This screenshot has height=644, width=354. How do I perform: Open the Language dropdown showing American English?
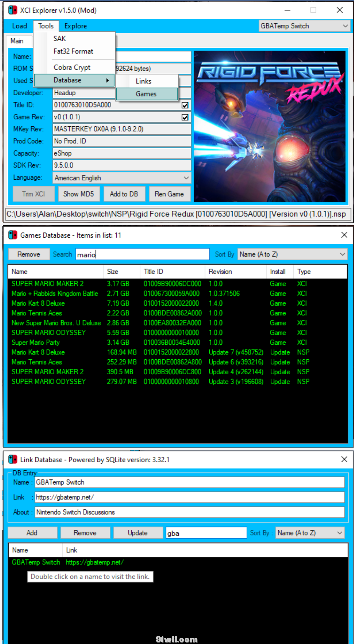point(122,178)
